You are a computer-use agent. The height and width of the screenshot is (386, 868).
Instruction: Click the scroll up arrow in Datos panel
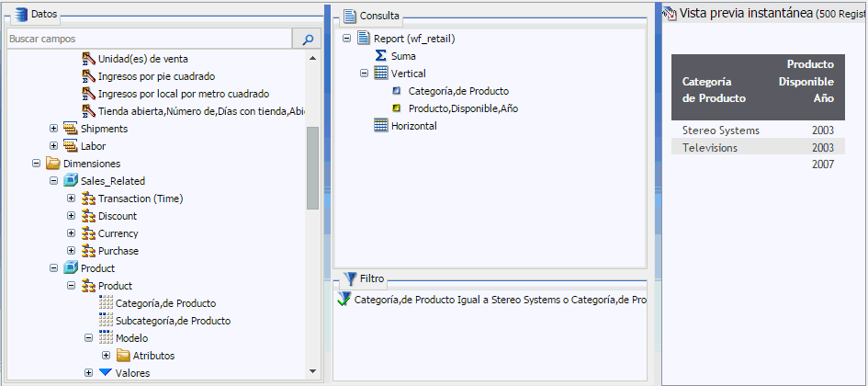[x=312, y=58]
